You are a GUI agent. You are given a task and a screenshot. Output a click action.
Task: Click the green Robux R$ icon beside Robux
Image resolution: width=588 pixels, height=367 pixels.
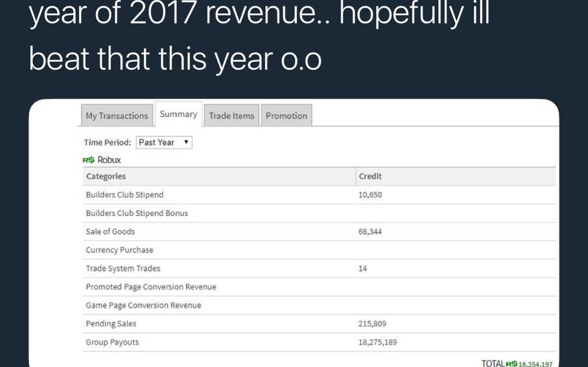click(x=88, y=160)
